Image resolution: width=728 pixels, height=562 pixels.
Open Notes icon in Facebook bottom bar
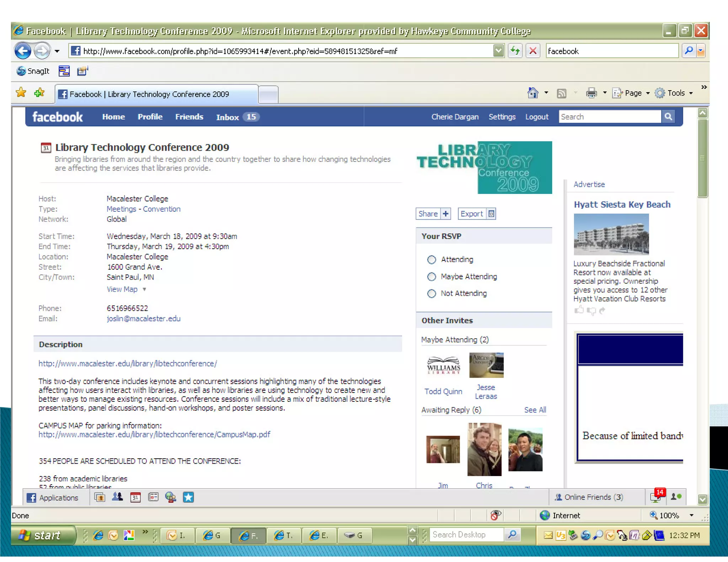click(153, 497)
